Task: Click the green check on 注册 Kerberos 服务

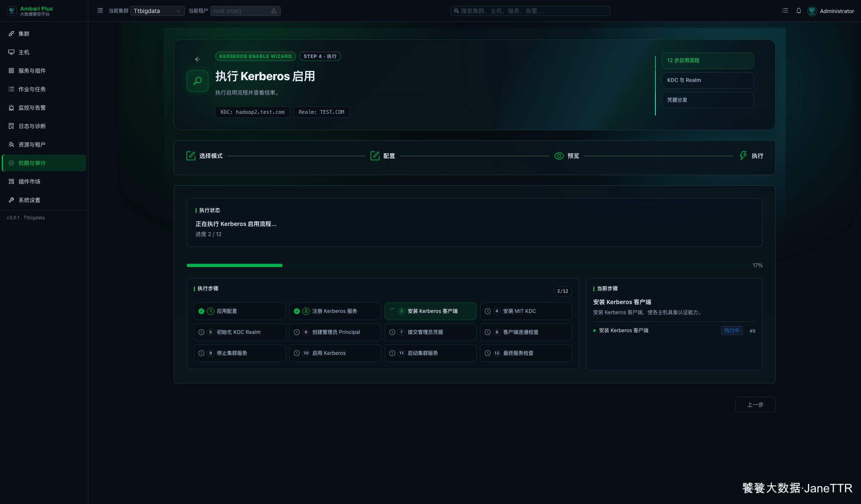Action: [x=297, y=311]
